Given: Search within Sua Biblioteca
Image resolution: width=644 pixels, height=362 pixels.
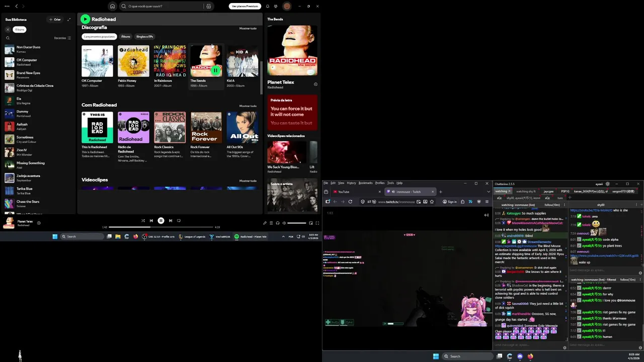Looking at the screenshot, I should [8, 38].
